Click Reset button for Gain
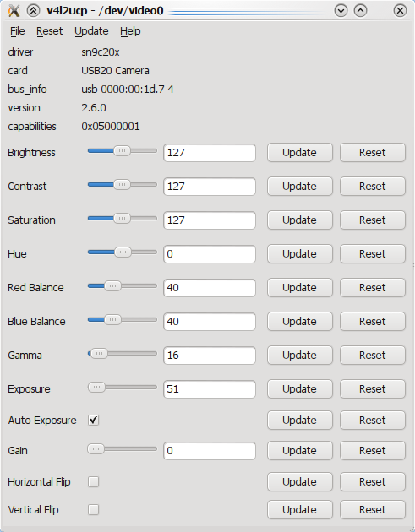 tap(373, 451)
